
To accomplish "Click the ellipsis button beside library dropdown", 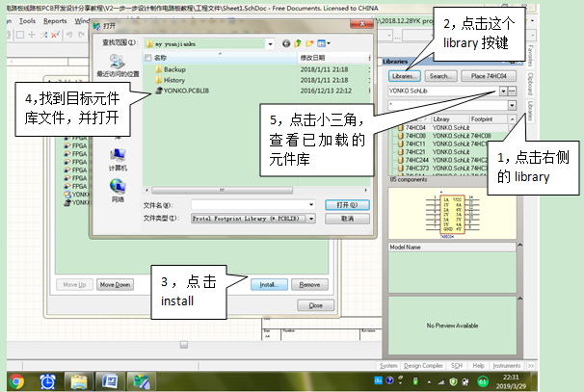I will [512, 91].
